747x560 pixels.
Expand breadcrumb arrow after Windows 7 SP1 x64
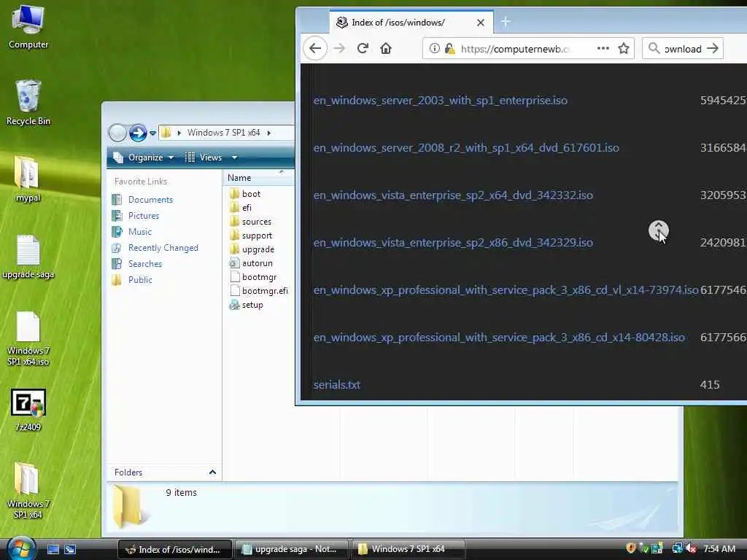tap(269, 133)
